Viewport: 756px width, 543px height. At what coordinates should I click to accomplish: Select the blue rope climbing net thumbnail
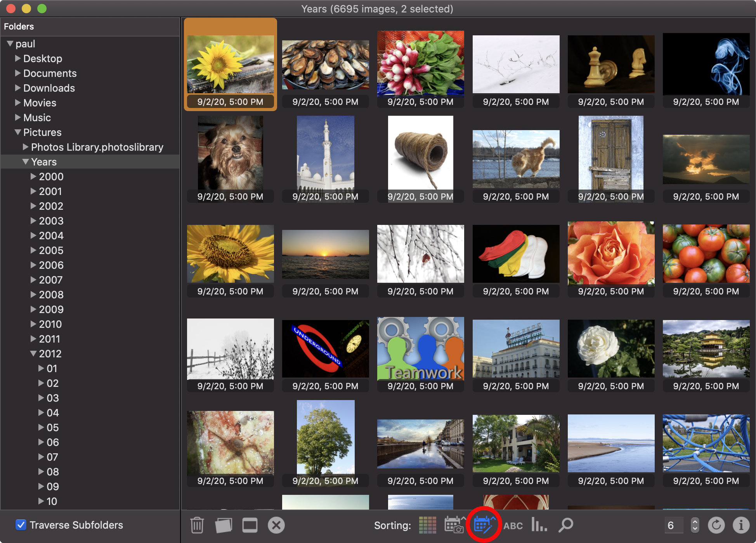[x=706, y=443]
